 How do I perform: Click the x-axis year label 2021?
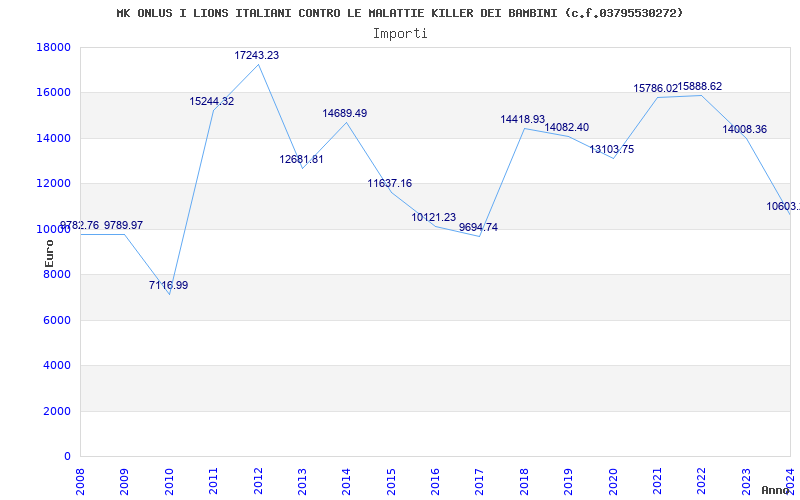coord(657,481)
